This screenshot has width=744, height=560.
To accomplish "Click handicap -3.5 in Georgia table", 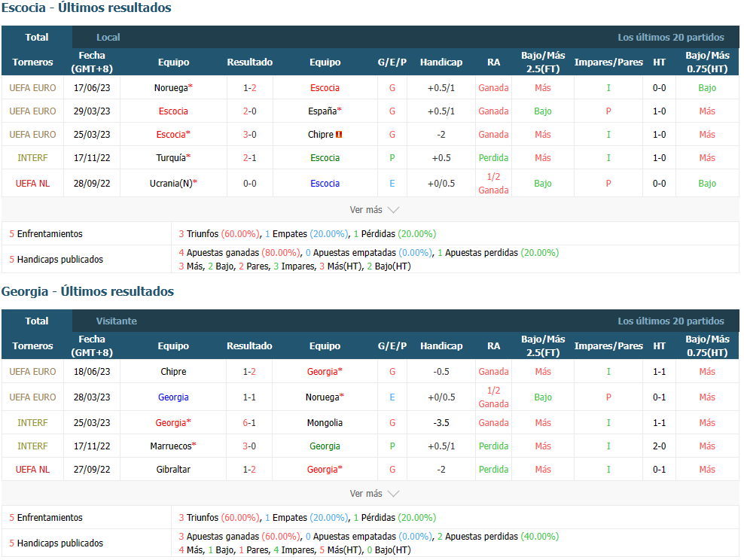I will coord(441,423).
